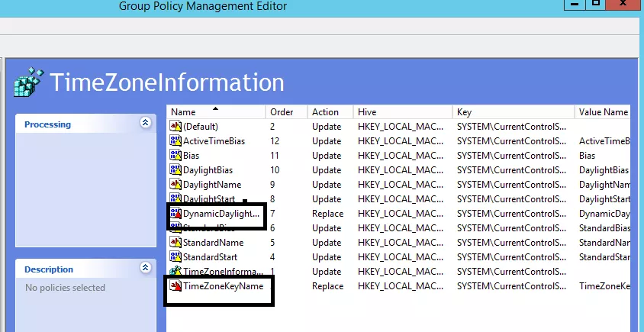644x332 pixels.
Task: Click the StandardName registry item icon
Action: (175, 243)
